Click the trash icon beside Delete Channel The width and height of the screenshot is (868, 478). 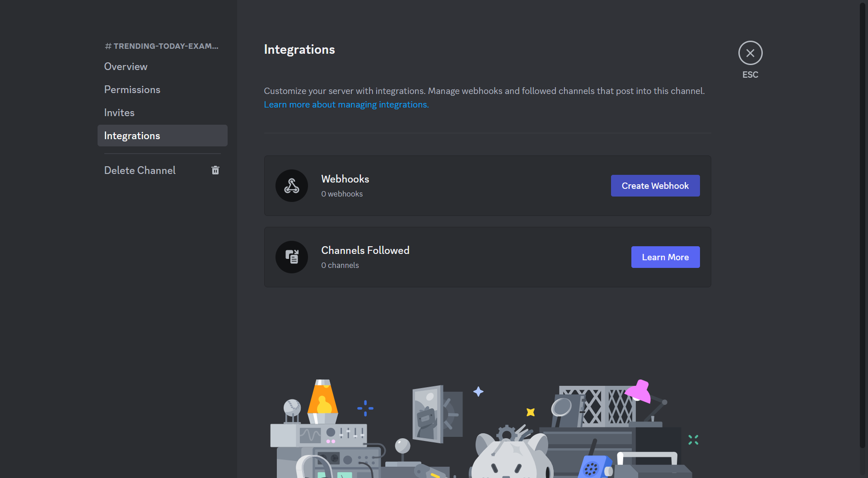click(215, 170)
